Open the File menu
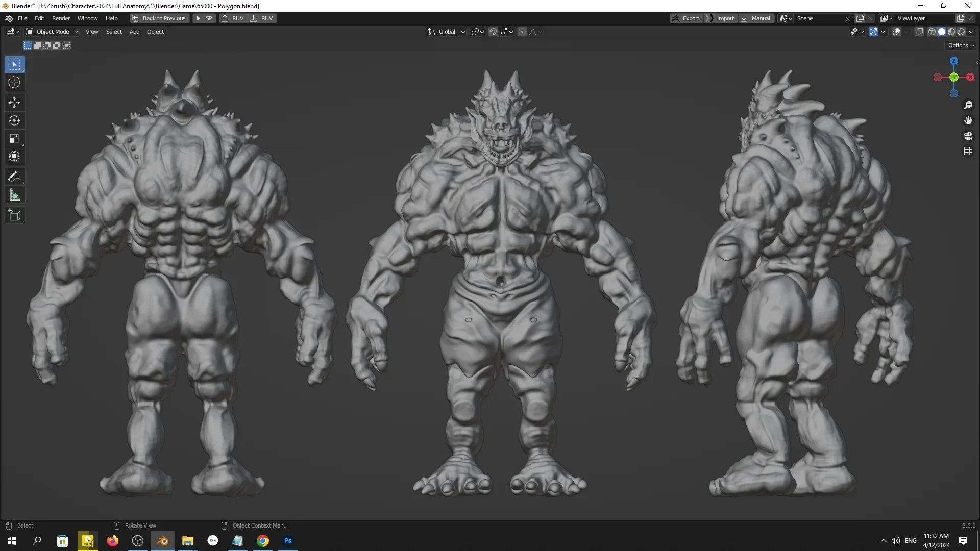980x551 pixels. [22, 18]
